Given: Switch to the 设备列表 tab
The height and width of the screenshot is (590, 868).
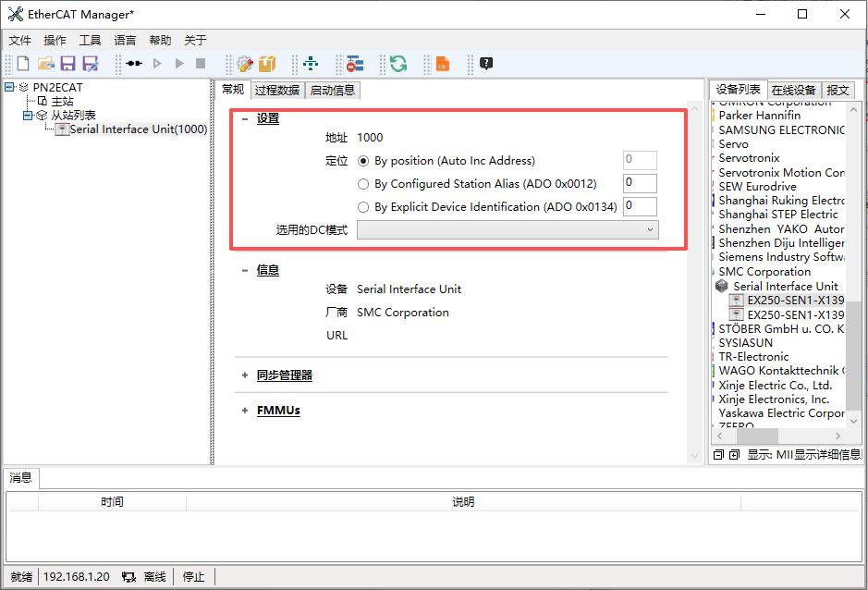Looking at the screenshot, I should 738,89.
